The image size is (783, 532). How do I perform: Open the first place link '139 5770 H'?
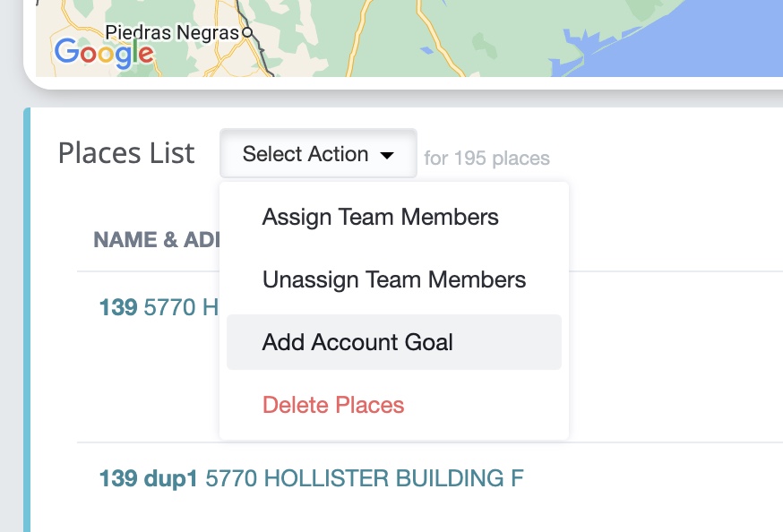click(x=159, y=307)
